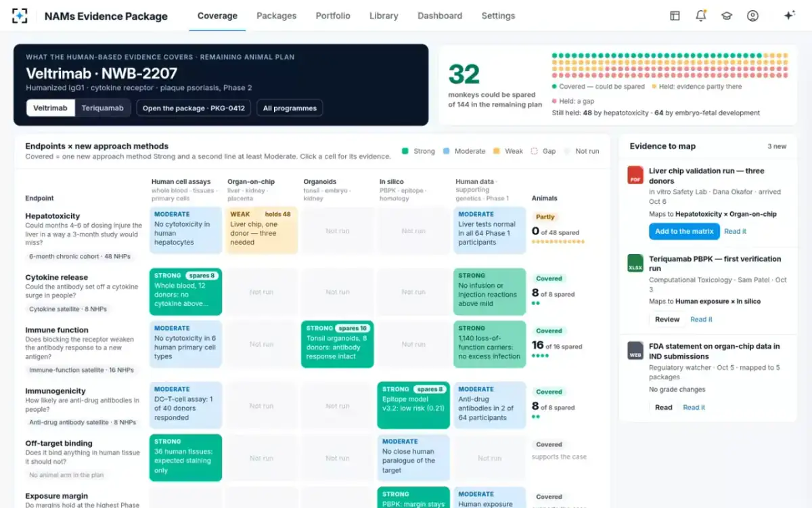Click the Weak legend swatch
The width and height of the screenshot is (812, 508).
[496, 151]
